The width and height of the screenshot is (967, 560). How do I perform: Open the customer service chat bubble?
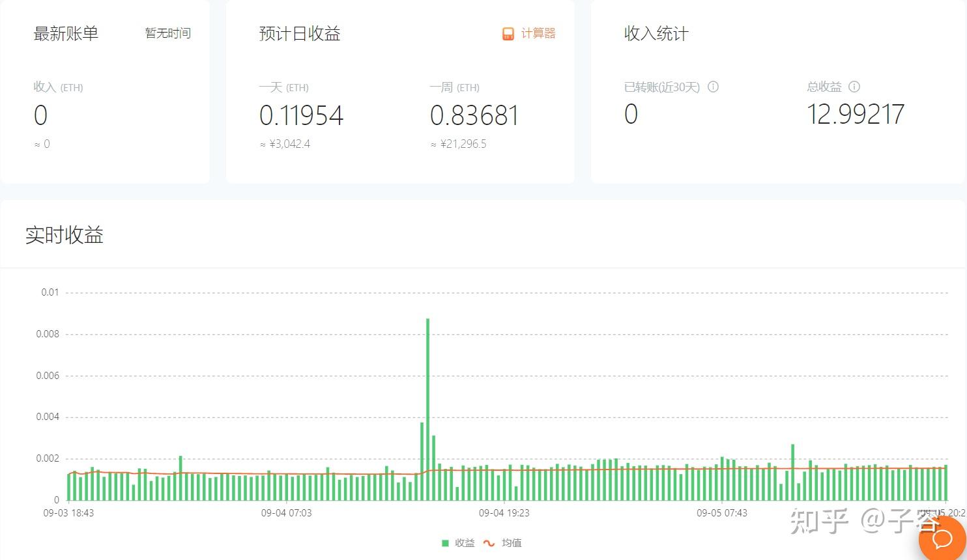point(940,539)
